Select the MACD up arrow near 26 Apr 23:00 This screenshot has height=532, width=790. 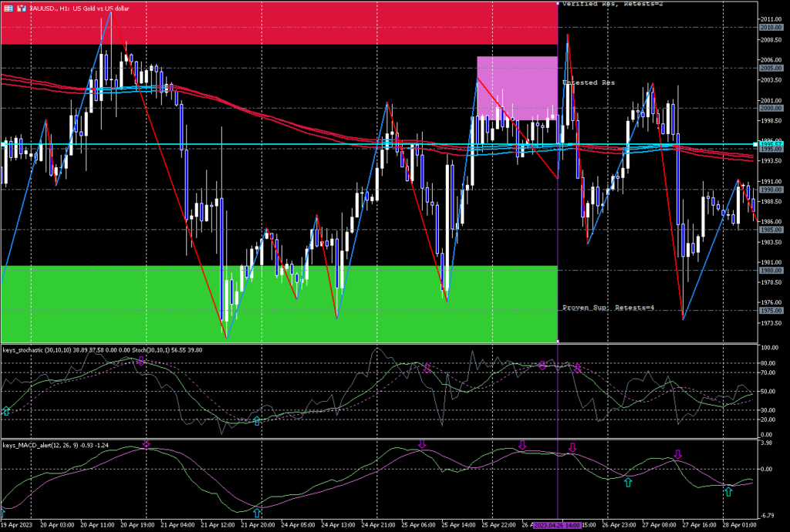(x=628, y=482)
